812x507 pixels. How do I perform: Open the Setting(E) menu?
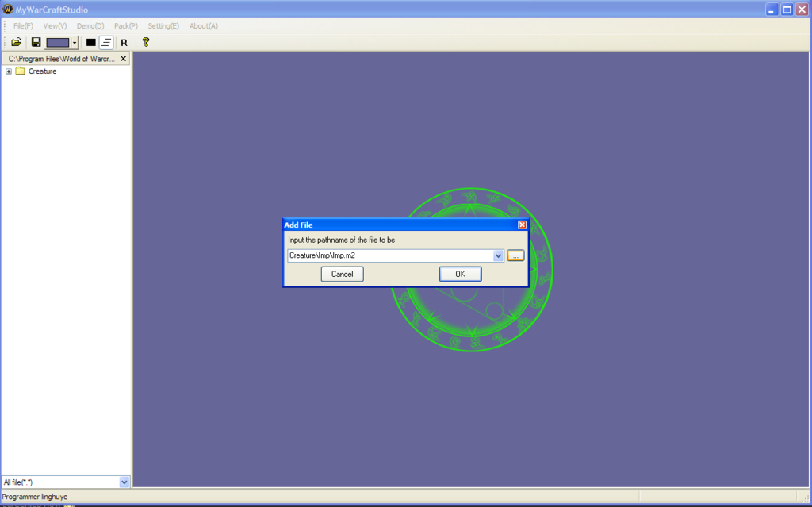point(163,26)
